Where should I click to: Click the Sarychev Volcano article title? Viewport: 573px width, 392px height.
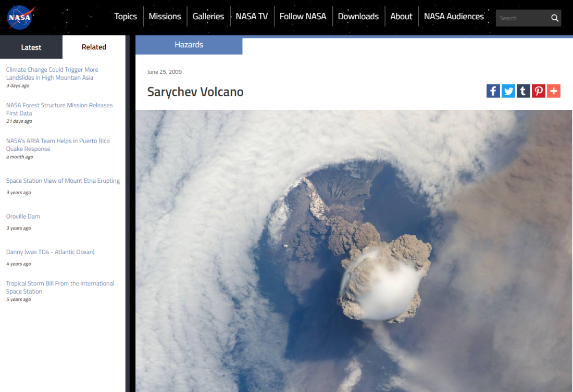click(x=195, y=92)
